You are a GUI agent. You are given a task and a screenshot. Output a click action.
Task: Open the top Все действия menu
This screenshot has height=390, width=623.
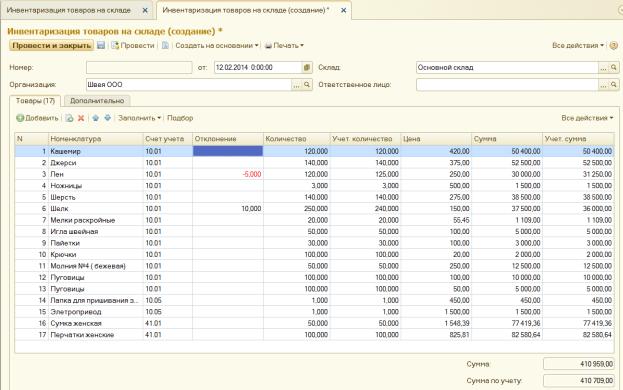click(x=578, y=45)
